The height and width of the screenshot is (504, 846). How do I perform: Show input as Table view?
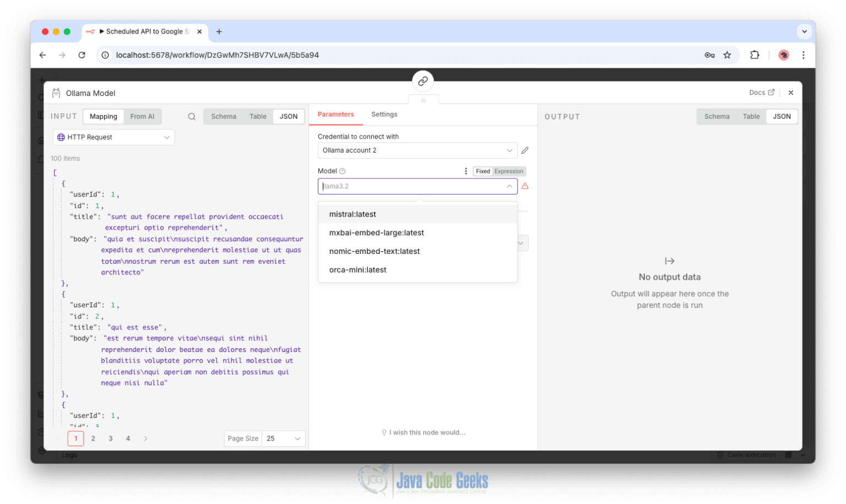[x=258, y=117]
